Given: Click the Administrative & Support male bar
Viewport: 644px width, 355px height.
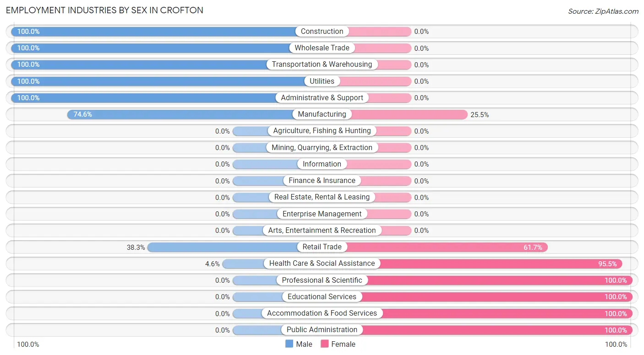Looking at the screenshot, I should pos(142,98).
